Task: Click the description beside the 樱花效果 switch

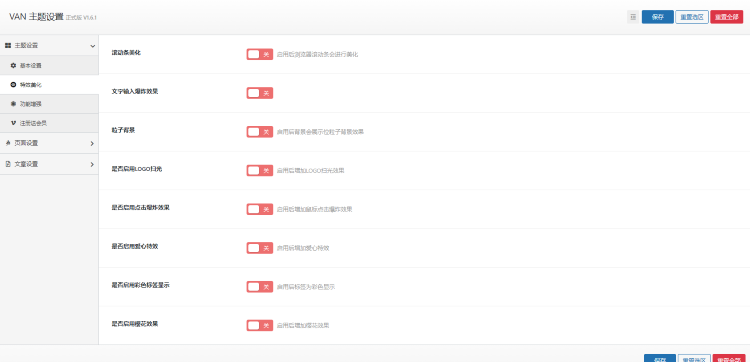Action: (303, 326)
